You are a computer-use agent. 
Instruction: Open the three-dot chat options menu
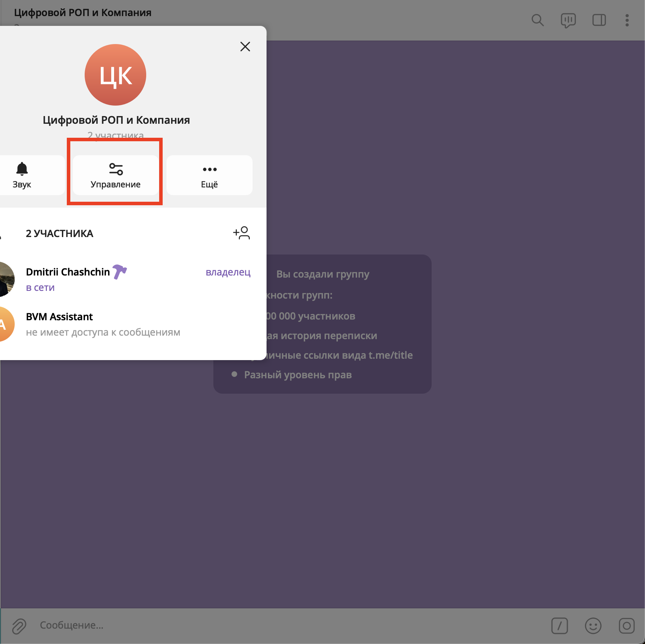[x=627, y=20]
